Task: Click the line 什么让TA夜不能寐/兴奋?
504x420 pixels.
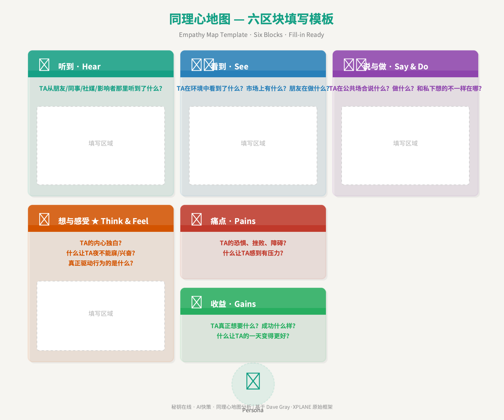Action: (x=101, y=253)
